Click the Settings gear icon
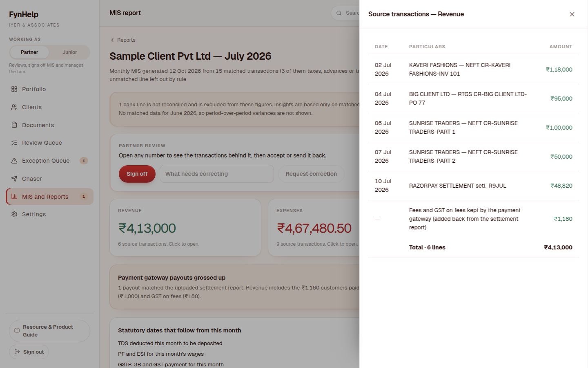Image resolution: width=588 pixels, height=368 pixels. click(x=14, y=214)
